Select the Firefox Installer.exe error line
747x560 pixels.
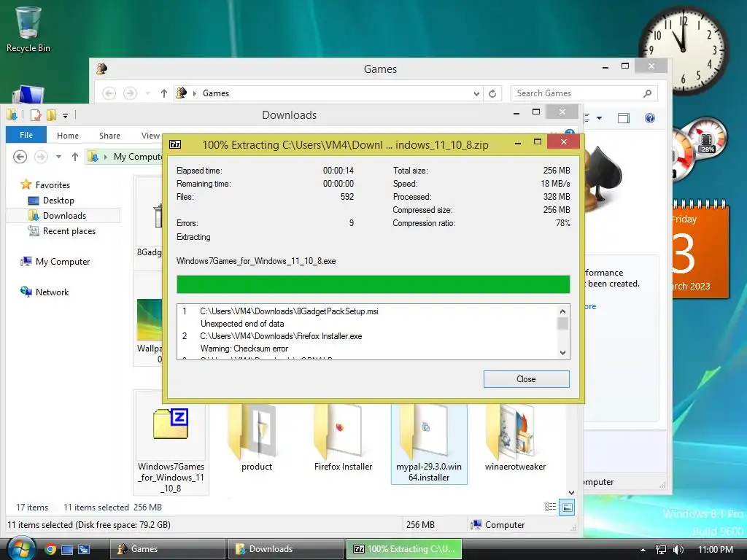[281, 336]
